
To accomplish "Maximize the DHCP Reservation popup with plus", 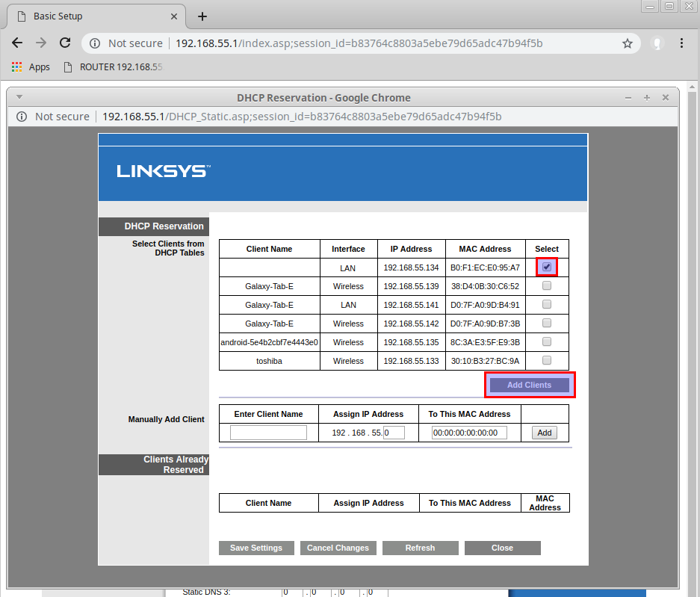I will click(646, 98).
